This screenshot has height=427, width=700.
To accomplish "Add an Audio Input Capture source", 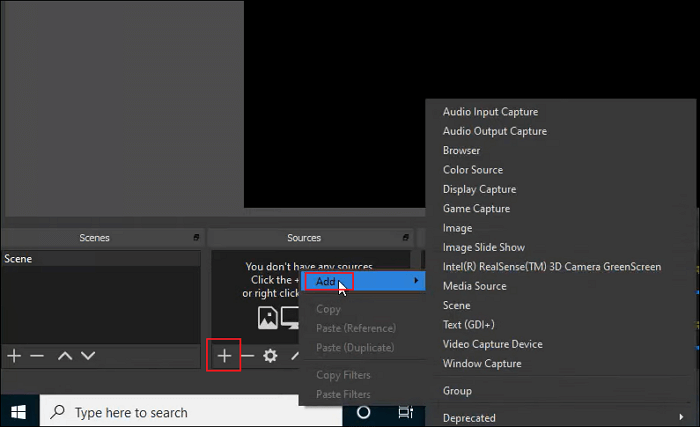I will [x=490, y=112].
